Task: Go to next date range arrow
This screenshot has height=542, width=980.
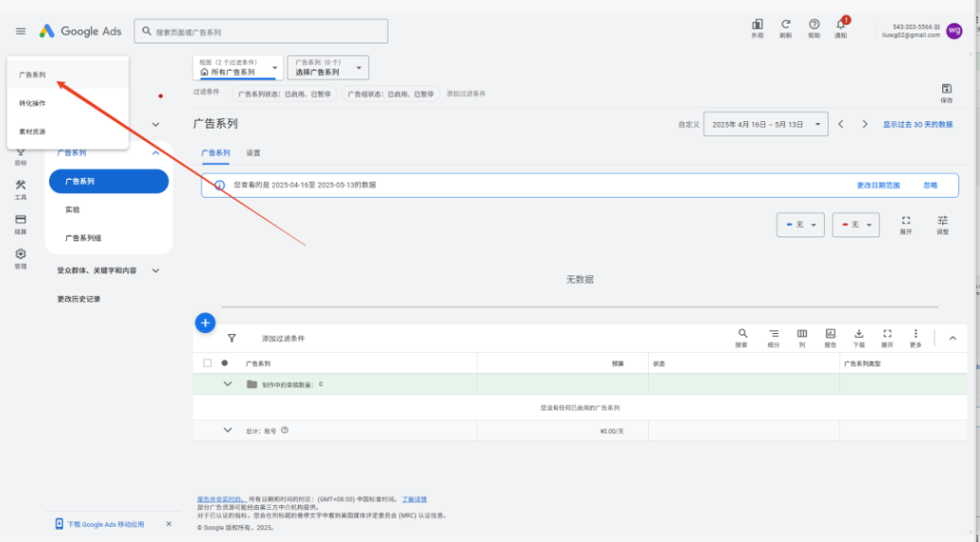Action: coord(865,125)
